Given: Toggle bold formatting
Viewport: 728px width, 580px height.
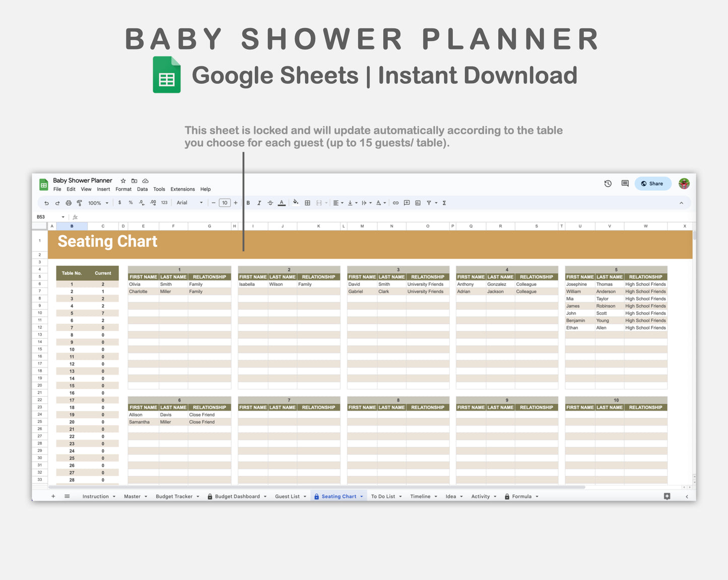Looking at the screenshot, I should coord(247,202).
